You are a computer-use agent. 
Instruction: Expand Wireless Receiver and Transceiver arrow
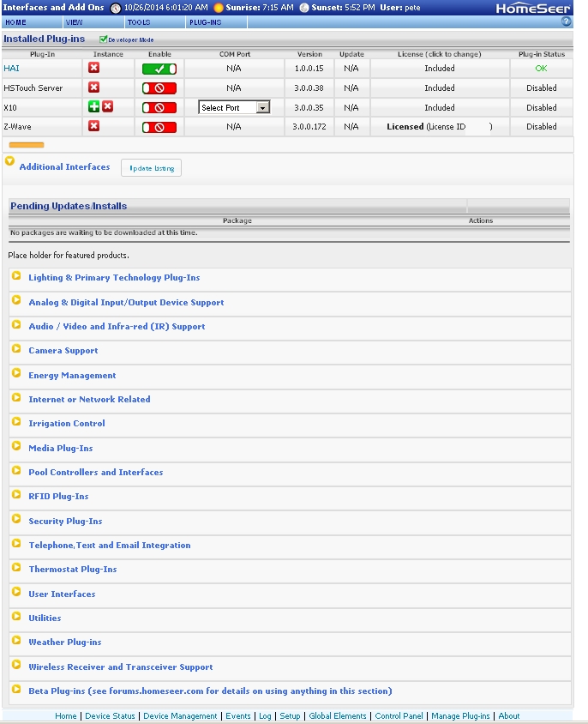(16, 665)
